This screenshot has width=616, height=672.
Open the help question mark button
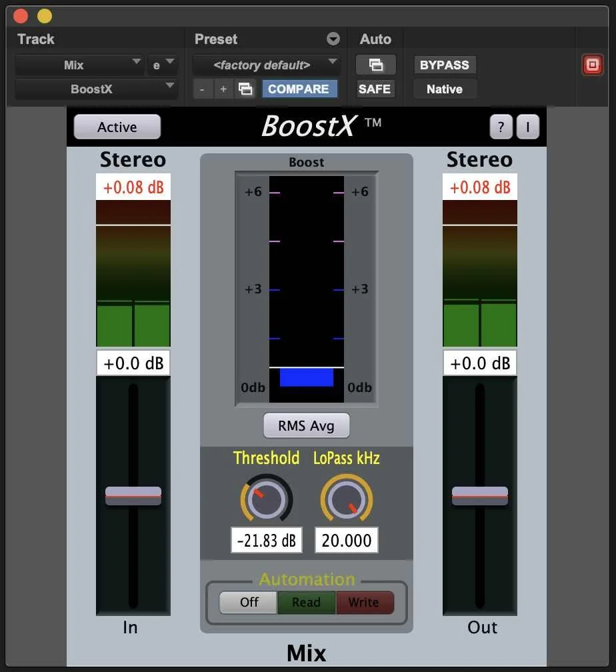pos(501,127)
